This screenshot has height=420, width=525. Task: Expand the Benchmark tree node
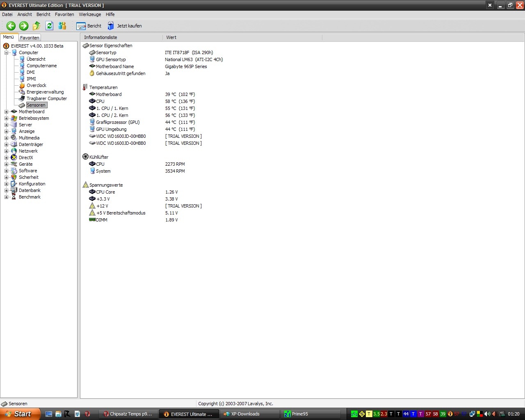click(7, 197)
